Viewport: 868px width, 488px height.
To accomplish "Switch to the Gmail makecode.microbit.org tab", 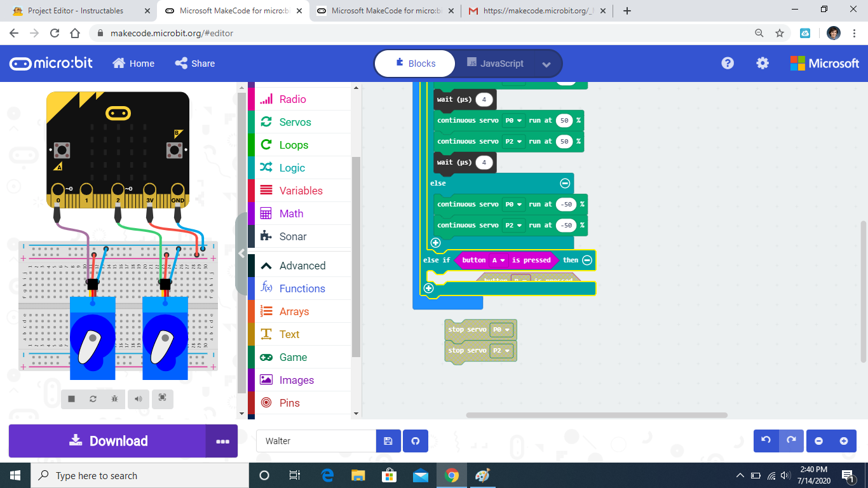I will click(x=538, y=11).
